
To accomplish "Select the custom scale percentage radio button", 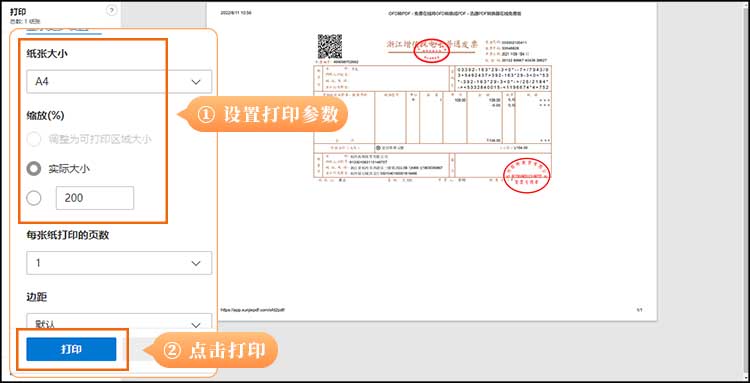I will tap(33, 198).
